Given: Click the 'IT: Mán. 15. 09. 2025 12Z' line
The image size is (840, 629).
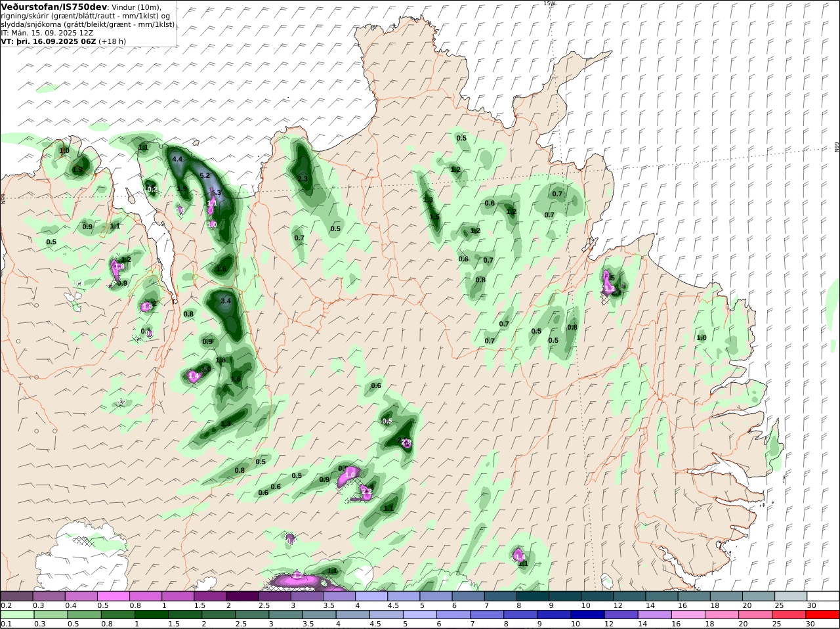Looking at the screenshot, I should click(x=46, y=32).
